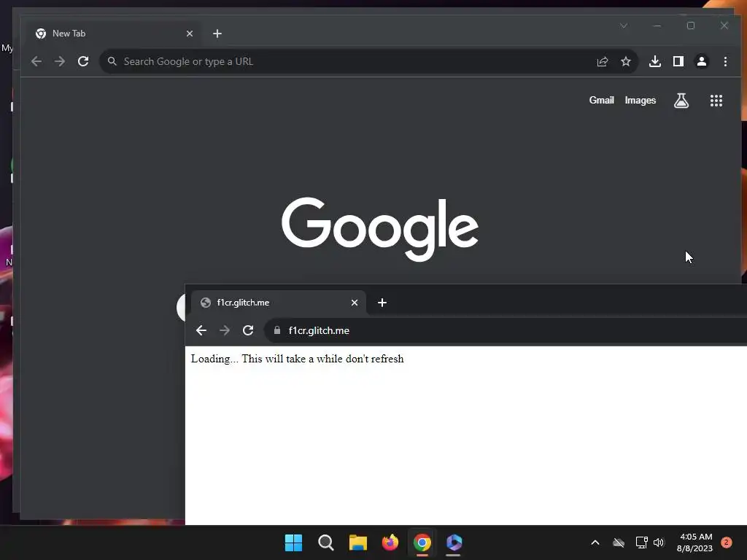747x560 pixels.
Task: Share this page from the address bar
Action: 602,61
